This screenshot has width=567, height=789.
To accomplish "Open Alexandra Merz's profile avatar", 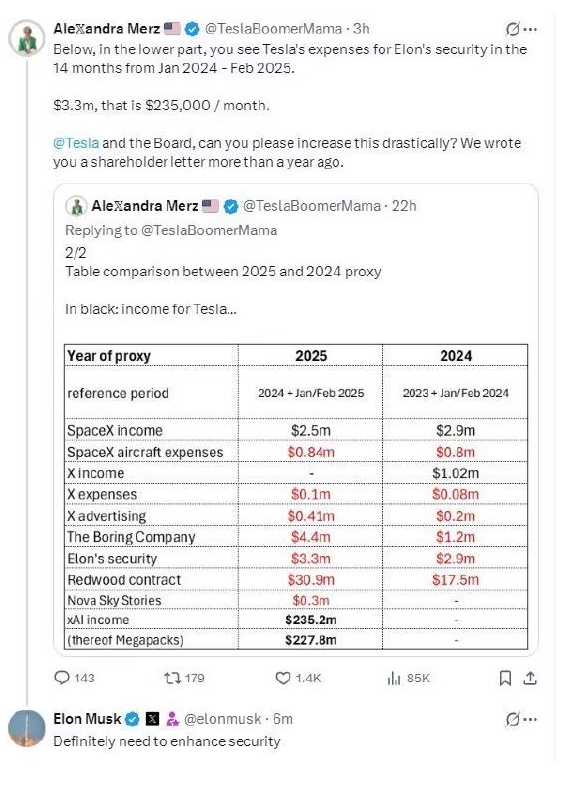I will [27, 38].
